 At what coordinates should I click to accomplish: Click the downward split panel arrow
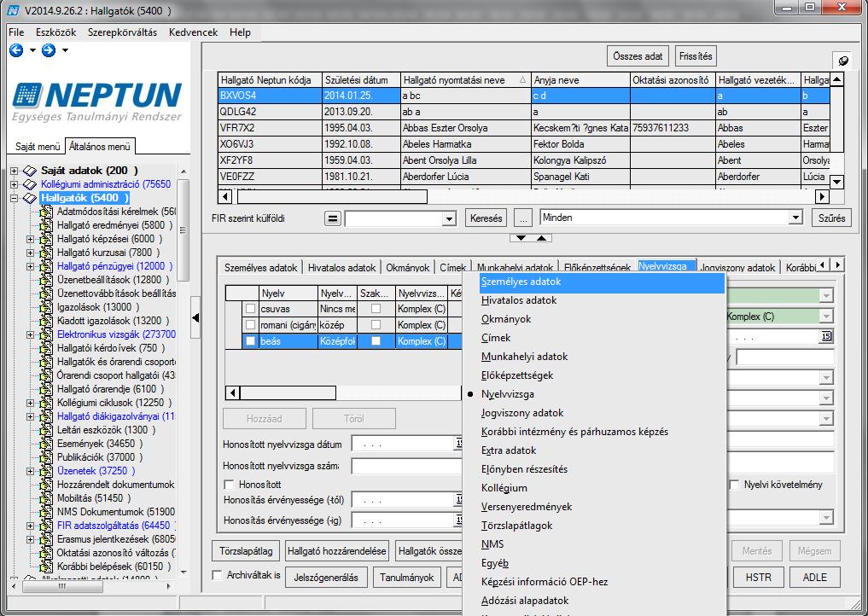pyautogui.click(x=521, y=238)
